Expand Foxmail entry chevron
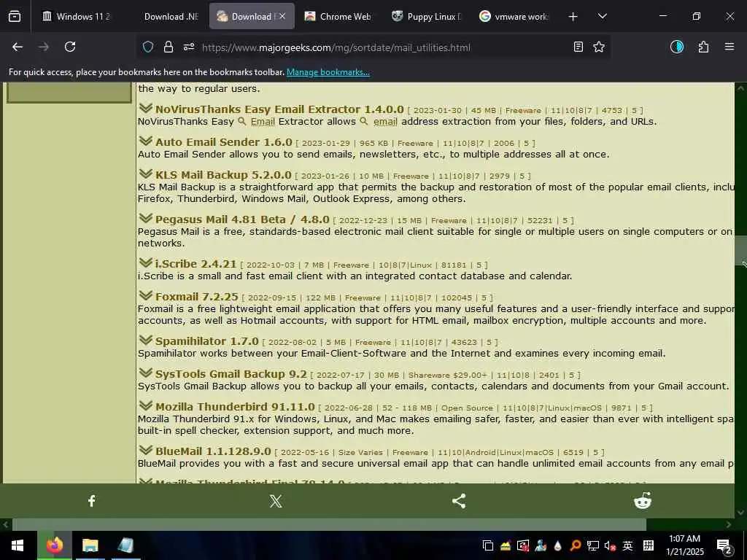747x560 pixels. point(145,295)
